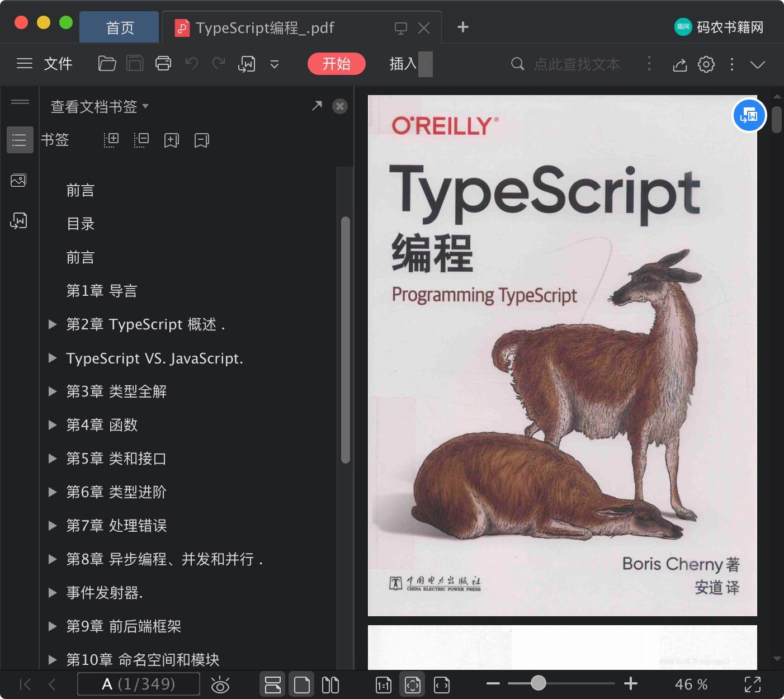Delete bookmark icon
Viewport: 784px width, 699px height.
click(x=202, y=140)
